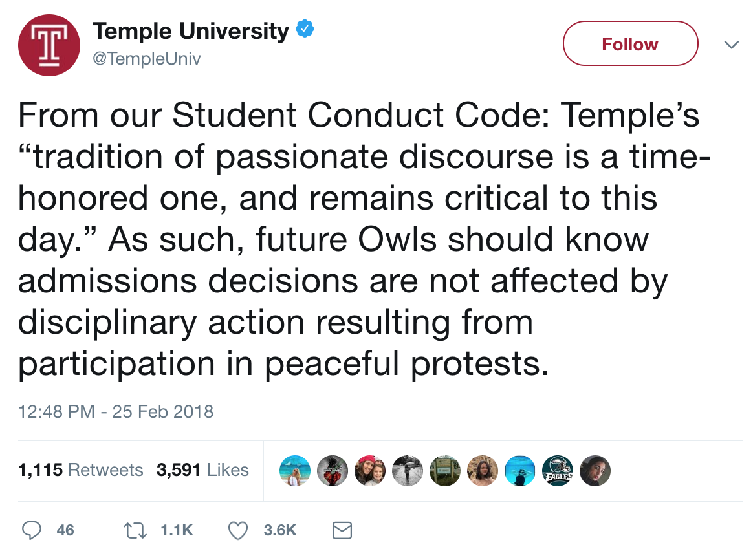Open the @TempleUniv handle link
The height and width of the screenshot is (560, 753).
coord(147,59)
